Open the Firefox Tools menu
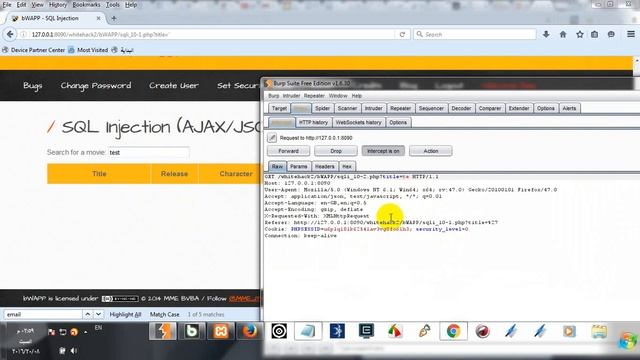This screenshot has width=640, height=360. (x=113, y=5)
